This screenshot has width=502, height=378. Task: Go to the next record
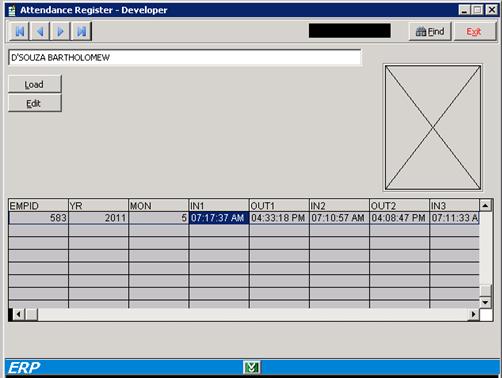60,32
